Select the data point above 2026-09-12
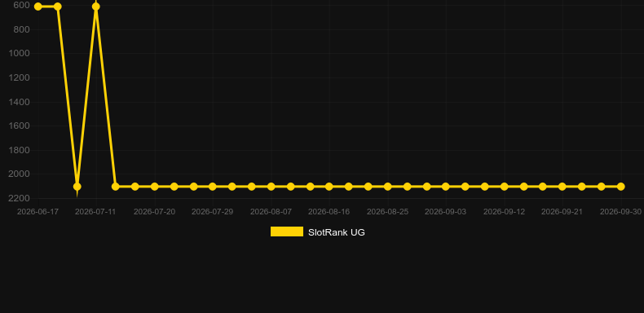 (505, 187)
